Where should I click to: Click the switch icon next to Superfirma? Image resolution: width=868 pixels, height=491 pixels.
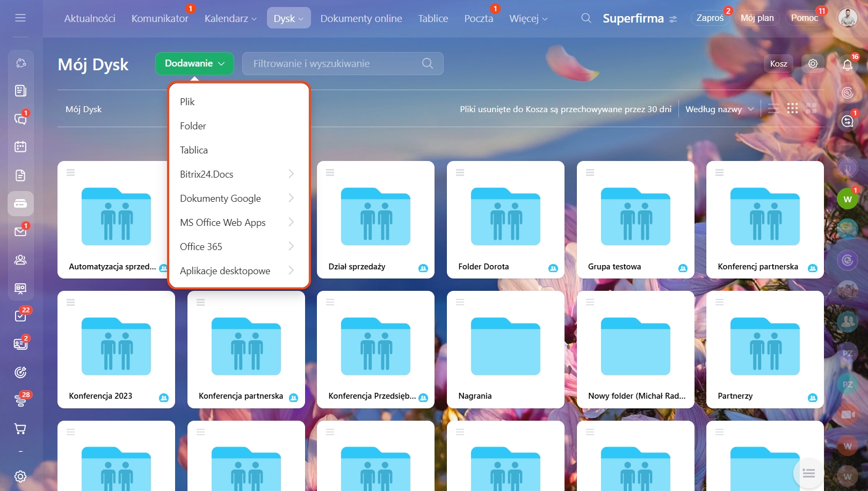click(673, 19)
